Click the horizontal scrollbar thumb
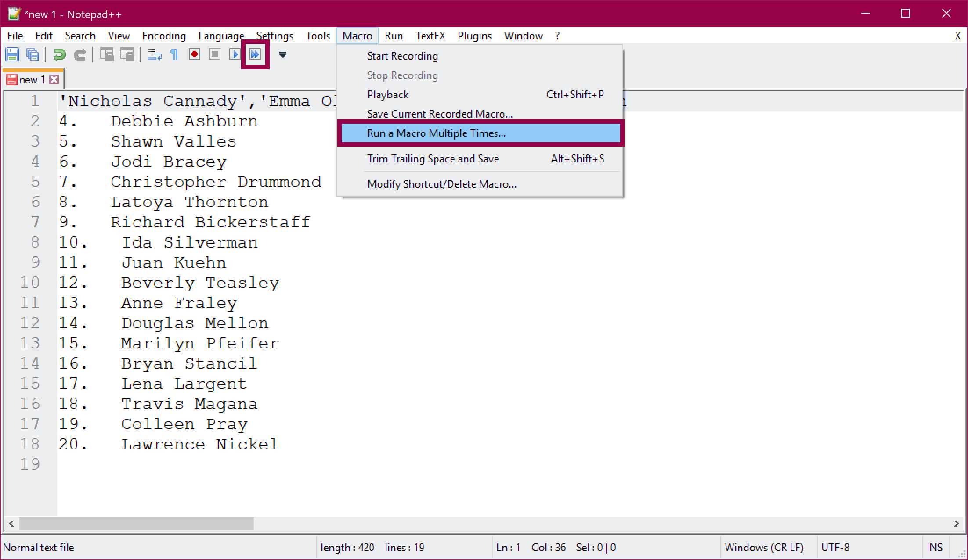 click(136, 523)
